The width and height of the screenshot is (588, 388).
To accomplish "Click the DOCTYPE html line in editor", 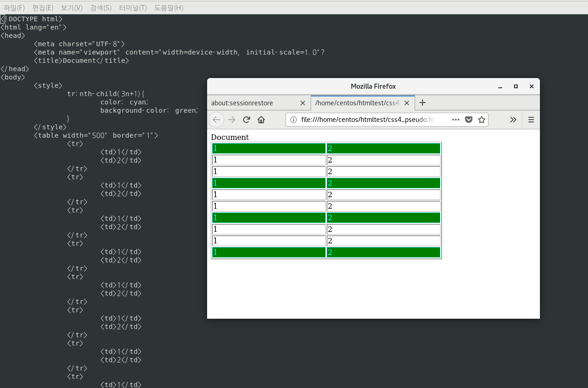I will tap(31, 19).
